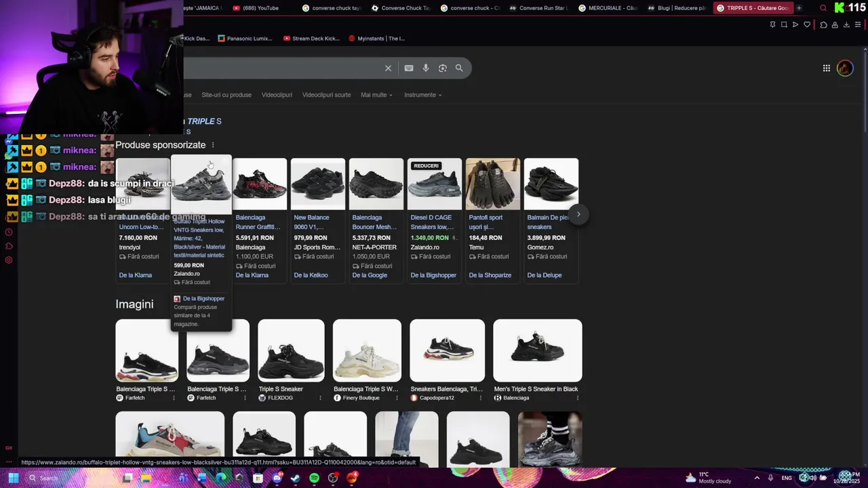Viewport: 868px width, 488px height.
Task: Clear the search box with the X icon
Action: pyautogui.click(x=388, y=68)
